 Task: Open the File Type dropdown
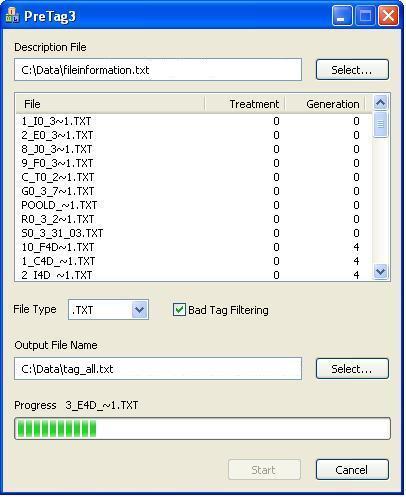coord(139,310)
